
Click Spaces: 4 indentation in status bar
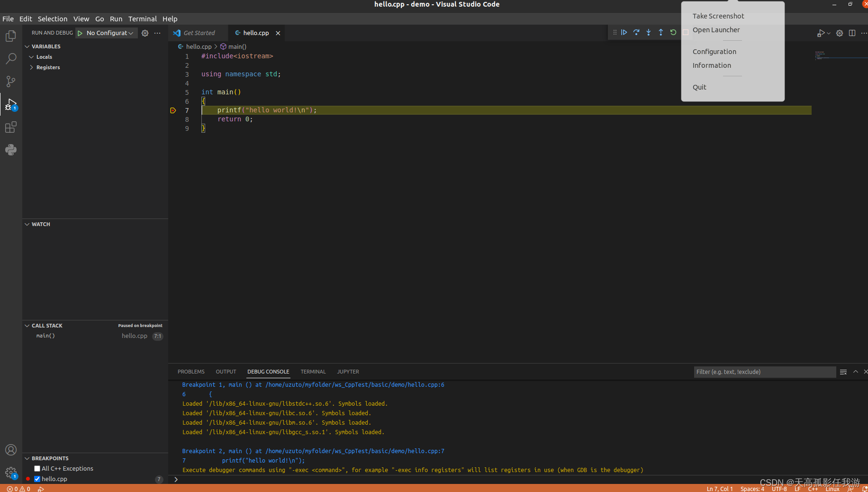[x=752, y=489]
